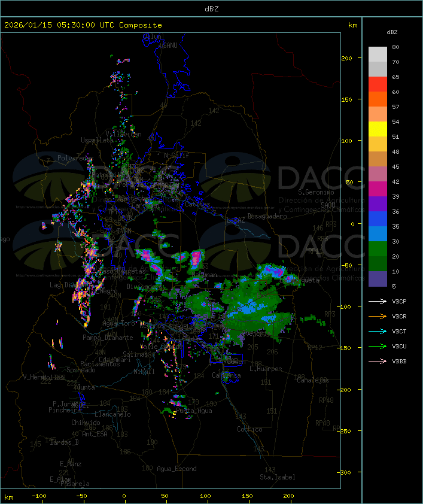The image size is (423, 504).
Task: Click the Uspallata map label
Action: pyautogui.click(x=97, y=141)
